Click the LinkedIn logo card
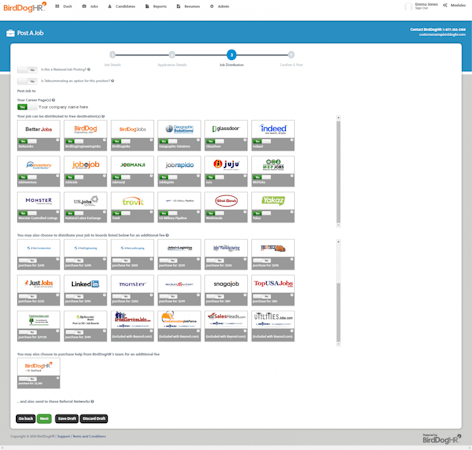This screenshot has width=472, height=450. (86, 284)
